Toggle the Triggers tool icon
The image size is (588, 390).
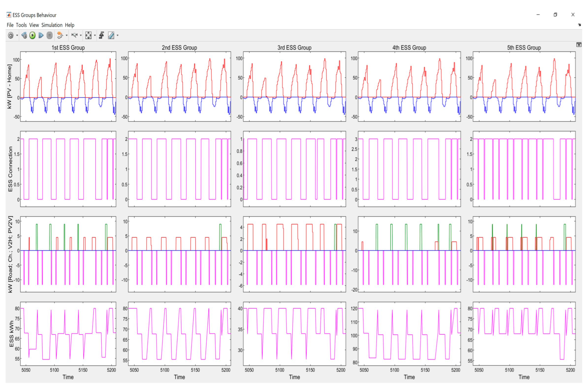(x=101, y=35)
